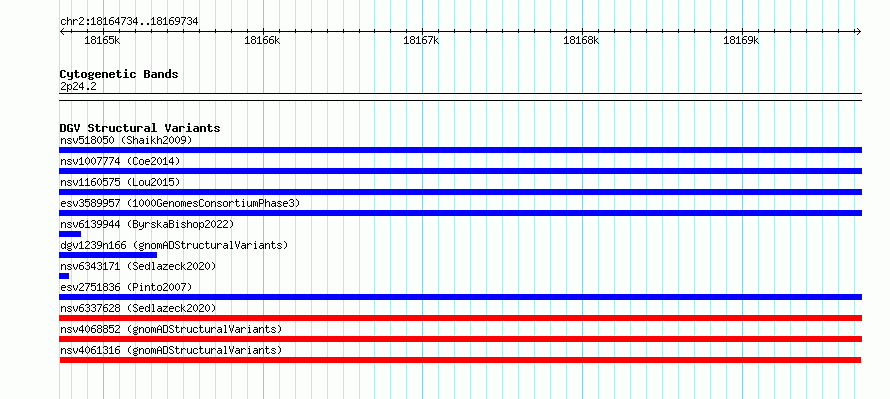Viewport: 890px width, 399px height.
Task: Open nsv6343171 (Sedlazeck2020) variant label
Action: (138, 266)
